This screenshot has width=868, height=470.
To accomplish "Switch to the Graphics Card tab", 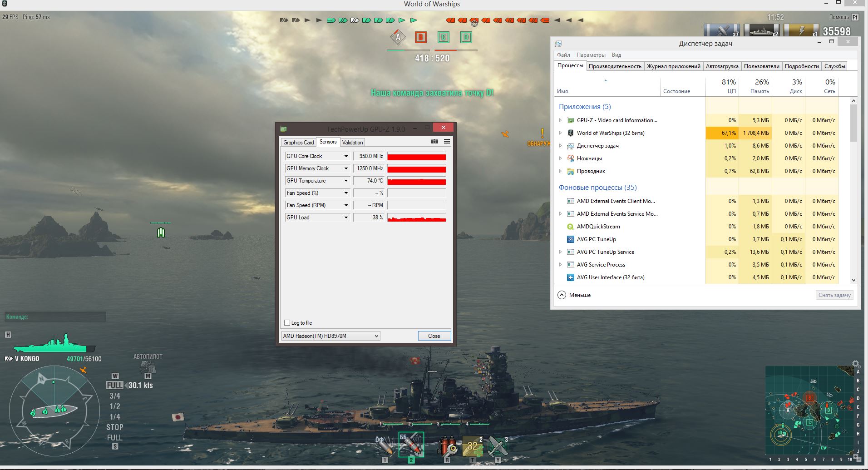I will 298,143.
